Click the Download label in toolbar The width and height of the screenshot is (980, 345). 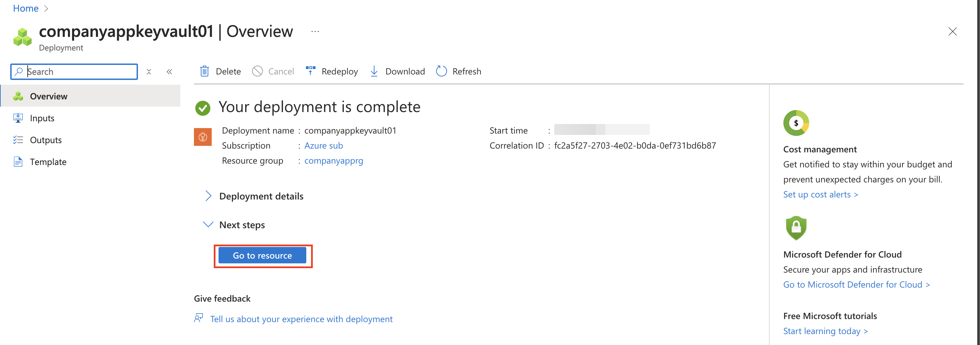(x=405, y=71)
